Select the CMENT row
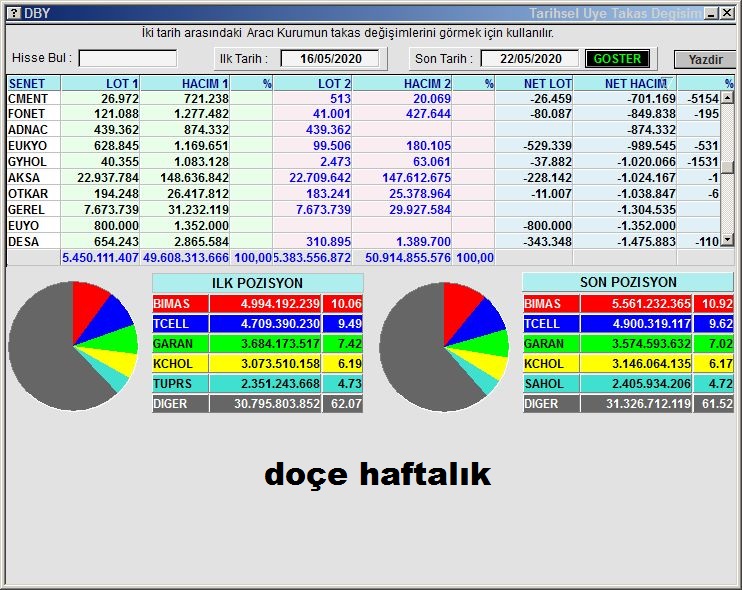742x590 pixels. click(363, 98)
